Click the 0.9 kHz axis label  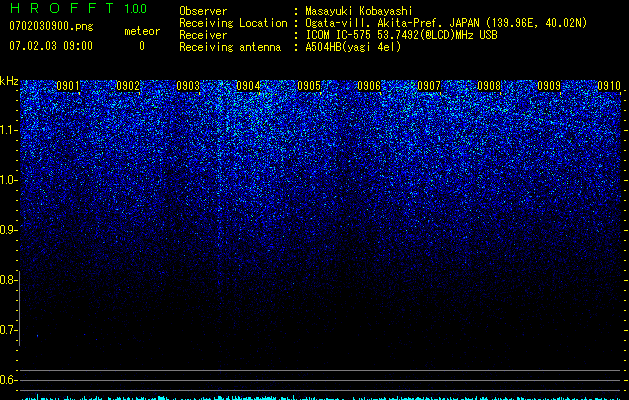tap(8, 230)
